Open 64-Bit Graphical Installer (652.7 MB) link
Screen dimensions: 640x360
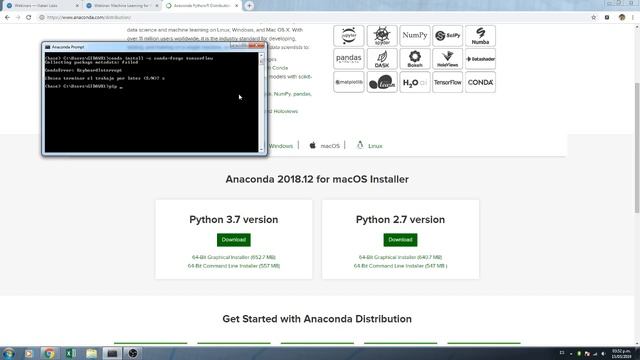point(234,258)
